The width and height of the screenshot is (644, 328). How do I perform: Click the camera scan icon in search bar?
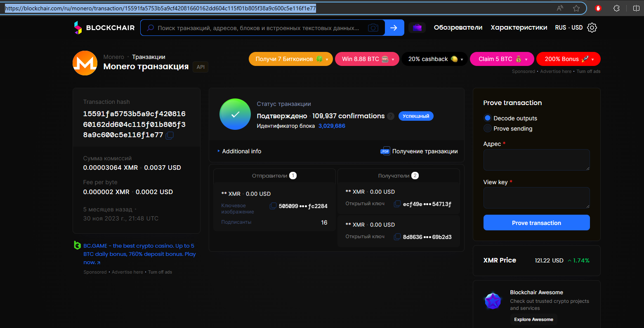pos(373,28)
